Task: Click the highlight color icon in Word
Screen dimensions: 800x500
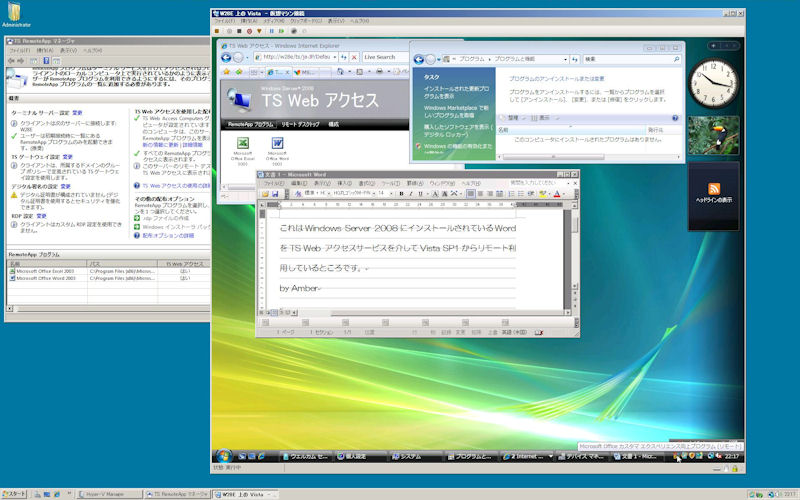Action: 542,194
